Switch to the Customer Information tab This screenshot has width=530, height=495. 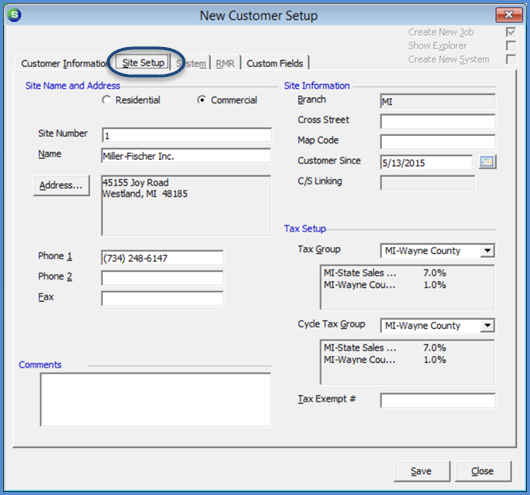click(63, 63)
